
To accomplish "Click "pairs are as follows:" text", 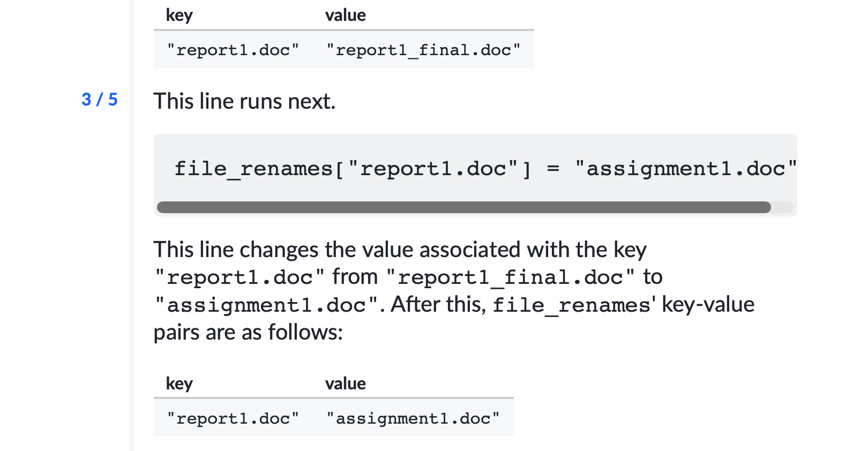I will [x=248, y=333].
